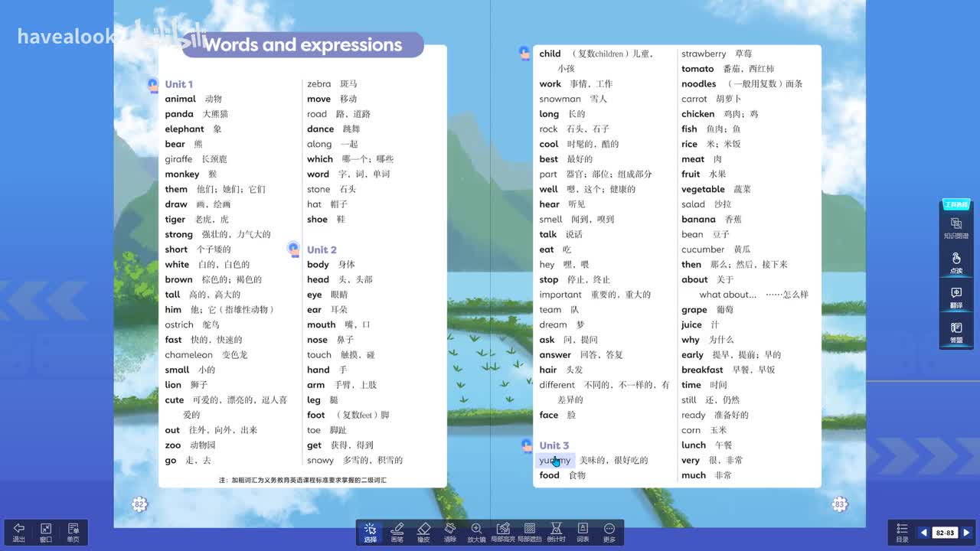Click the word answer

(x=555, y=355)
